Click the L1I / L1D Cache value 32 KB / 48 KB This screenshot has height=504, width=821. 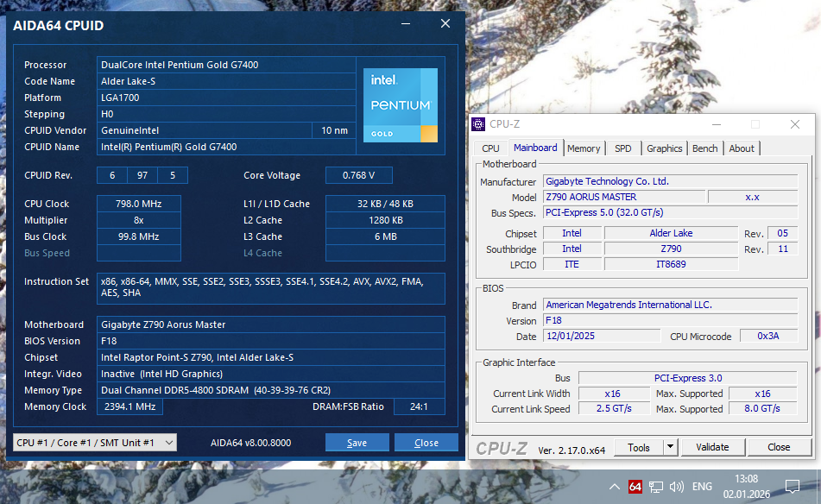[385, 205]
